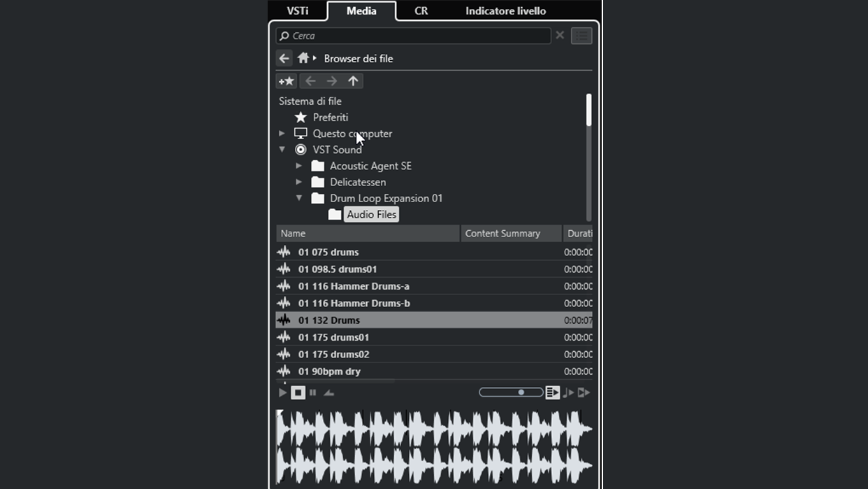Expand the Questo computer tree node

coord(282,133)
